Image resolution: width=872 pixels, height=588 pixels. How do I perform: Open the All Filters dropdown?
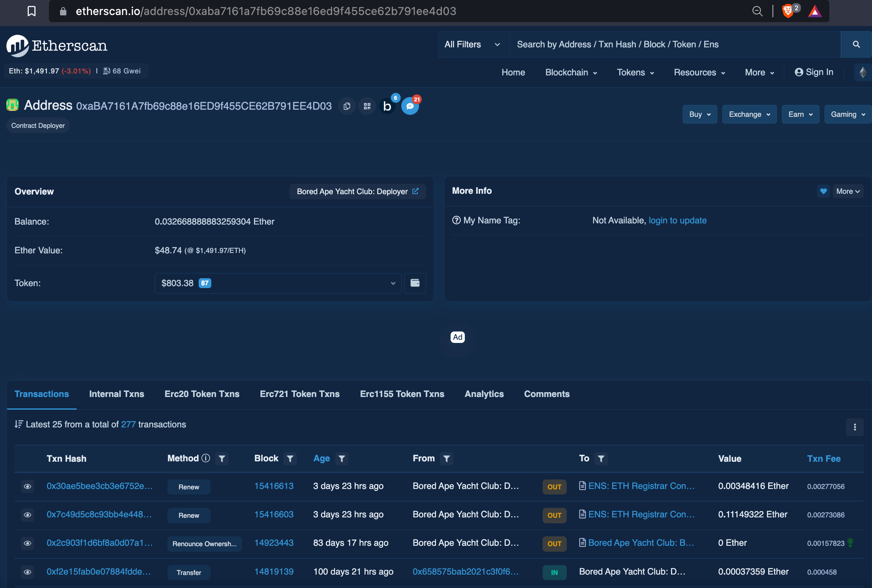474,44
